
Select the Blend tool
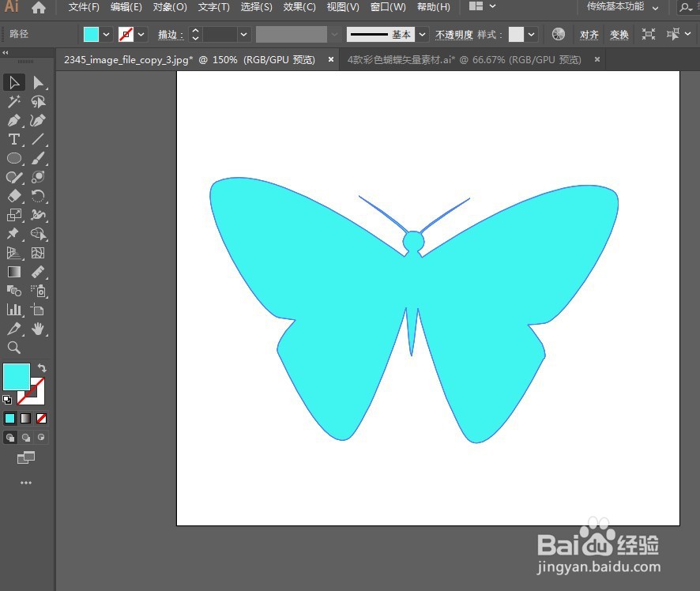14,291
